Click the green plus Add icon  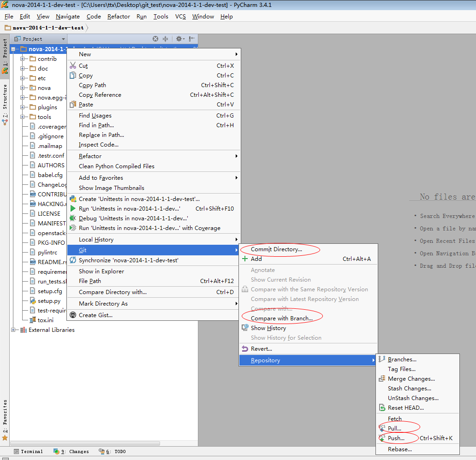245,259
